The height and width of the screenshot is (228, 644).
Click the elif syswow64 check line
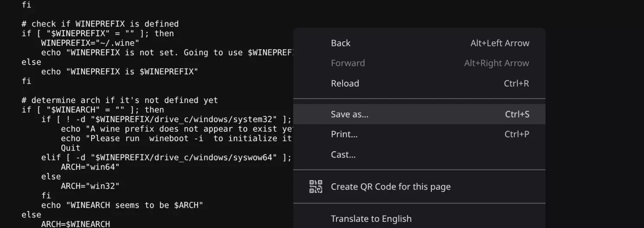(x=166, y=157)
